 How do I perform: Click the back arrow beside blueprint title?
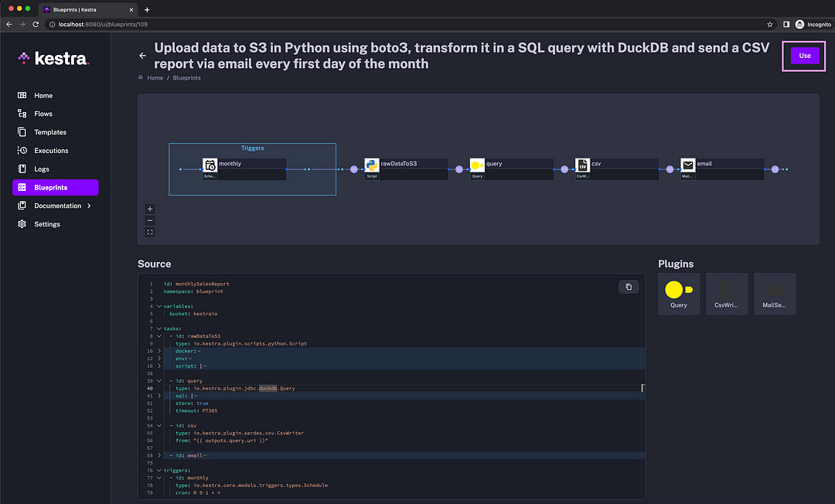(142, 56)
